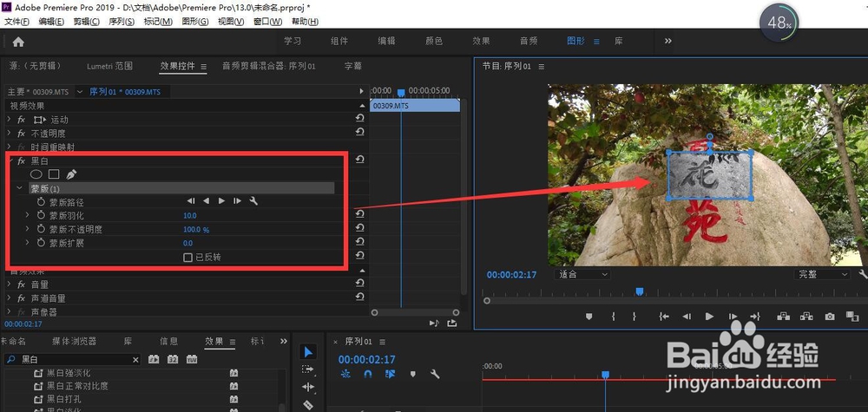This screenshot has width=868, height=412.
Task: Expand the 蒙版羽化 parameter
Action: tap(28, 215)
